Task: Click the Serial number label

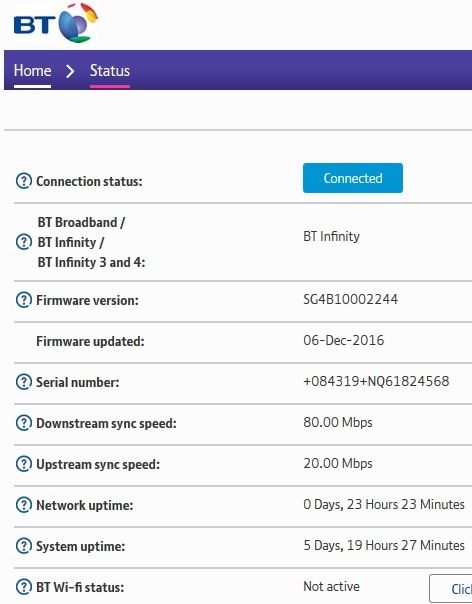Action: (78, 382)
